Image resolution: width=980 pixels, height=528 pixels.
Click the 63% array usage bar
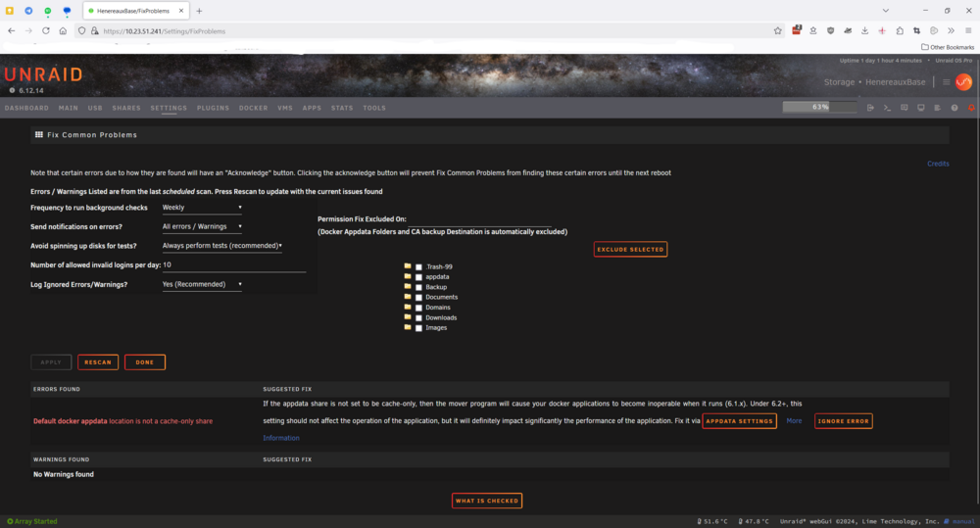click(819, 108)
